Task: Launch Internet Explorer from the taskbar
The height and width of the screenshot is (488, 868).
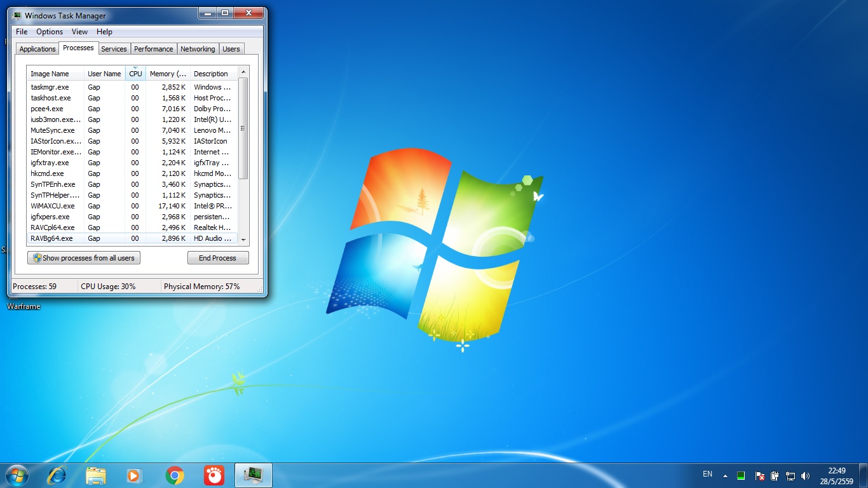Action: coord(57,475)
